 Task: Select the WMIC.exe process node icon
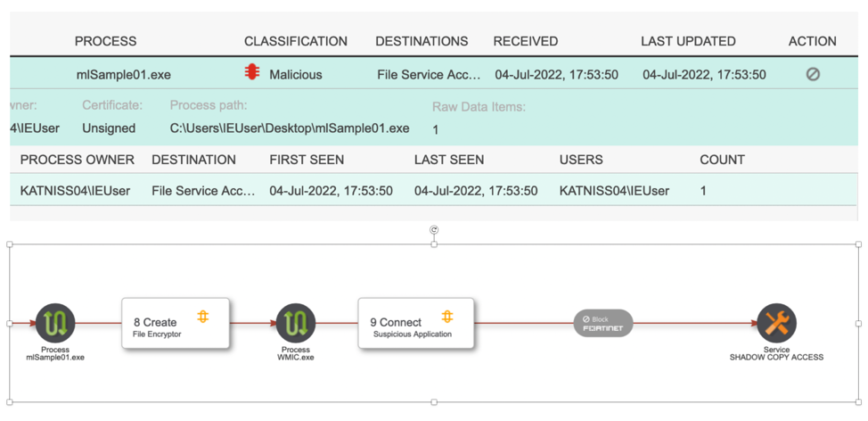click(x=296, y=323)
